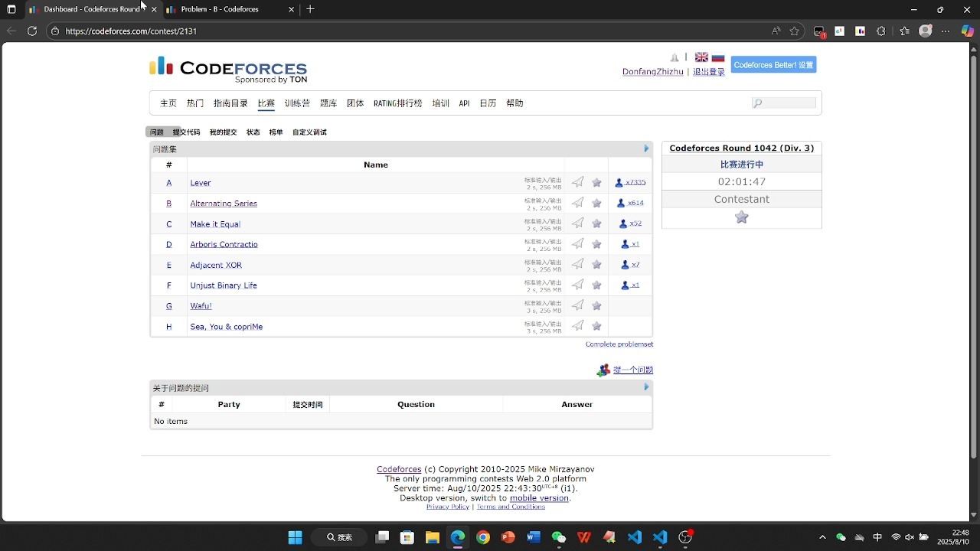Open 题库 from the main menu

(x=328, y=103)
